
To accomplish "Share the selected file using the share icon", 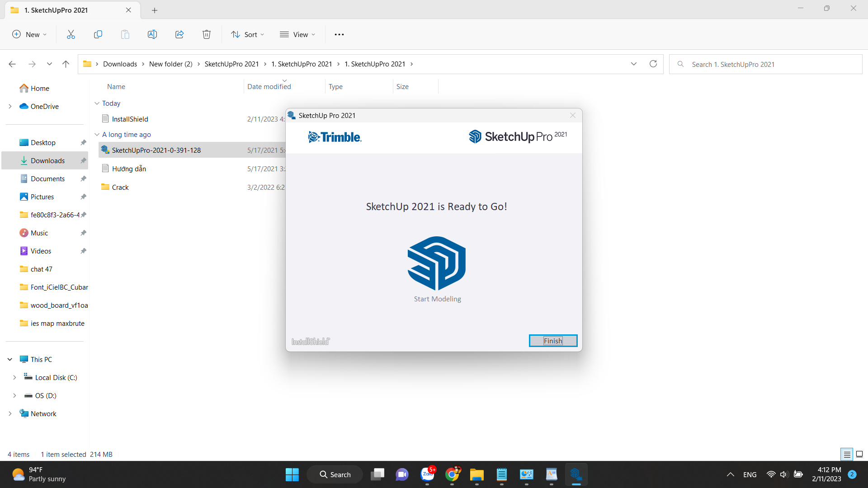I will 179,34.
